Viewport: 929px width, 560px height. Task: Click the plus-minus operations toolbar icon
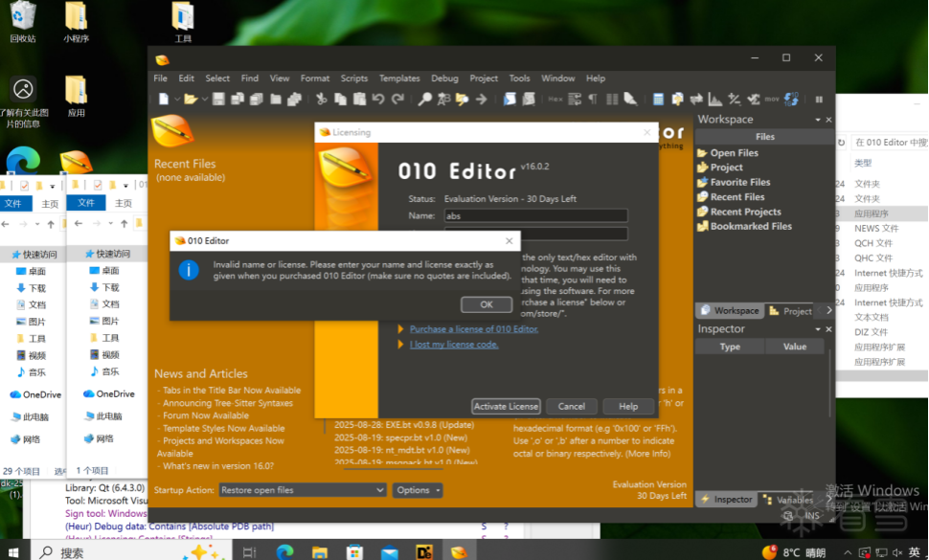click(x=734, y=100)
